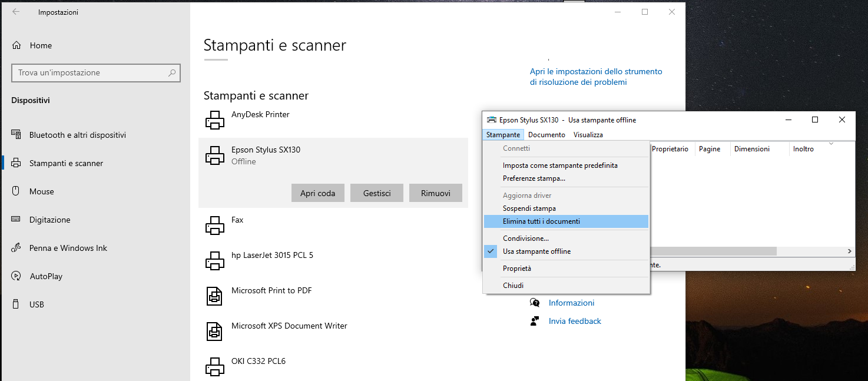Select the Fax device icon

215,226
